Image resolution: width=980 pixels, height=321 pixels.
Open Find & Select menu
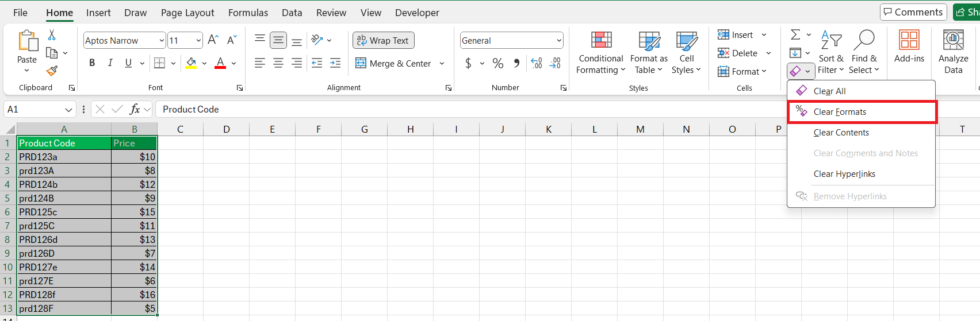[x=864, y=52]
